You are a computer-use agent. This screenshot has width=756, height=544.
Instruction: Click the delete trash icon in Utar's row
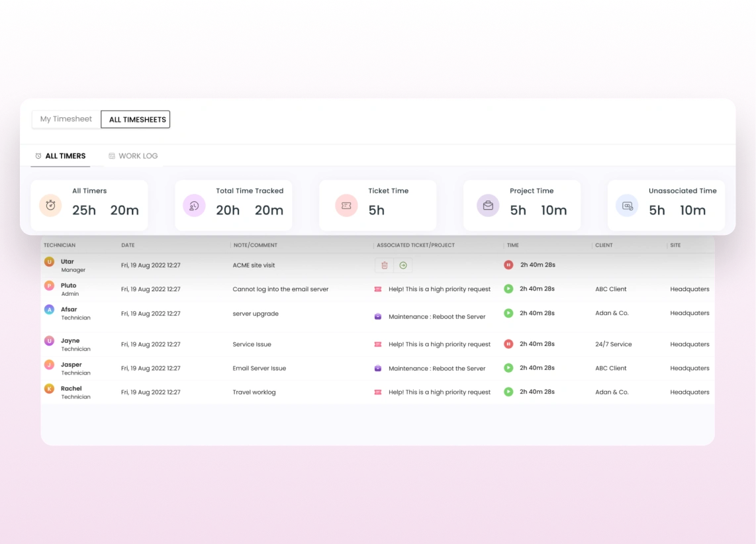(x=384, y=265)
